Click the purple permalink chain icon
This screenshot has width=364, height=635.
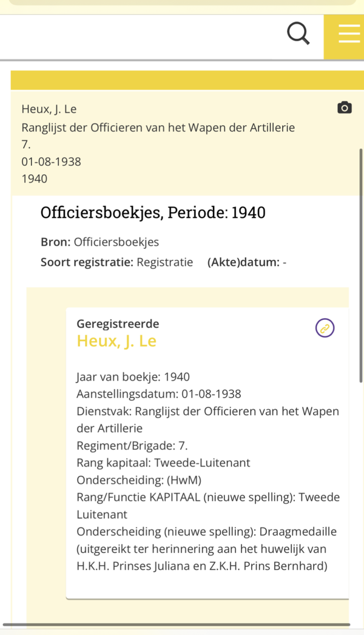325,328
